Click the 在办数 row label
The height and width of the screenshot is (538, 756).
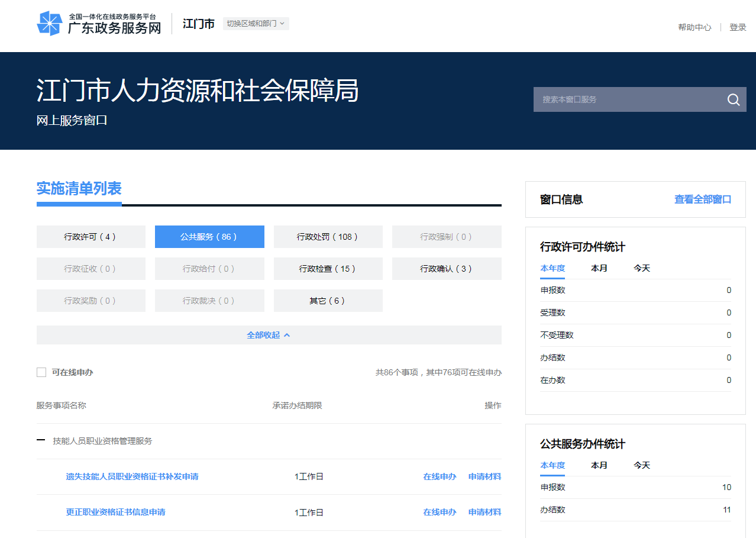553,380
